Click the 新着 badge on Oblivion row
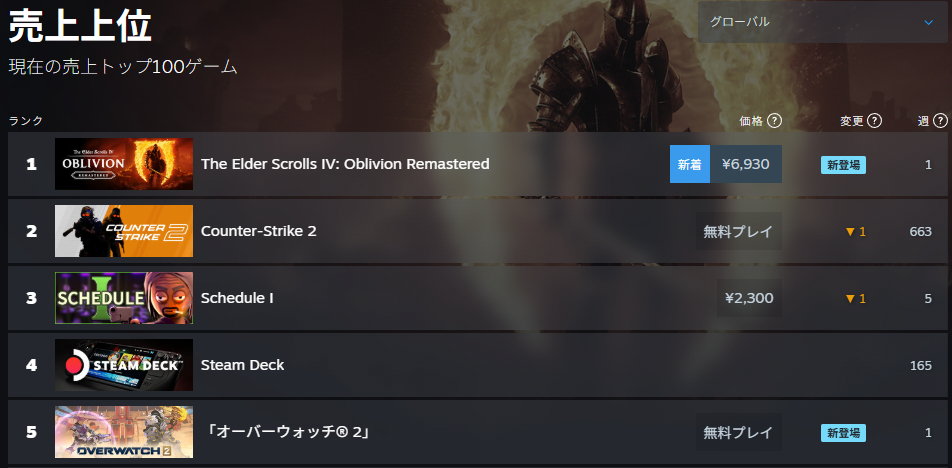Viewport: 952px width, 468px height. [x=689, y=164]
